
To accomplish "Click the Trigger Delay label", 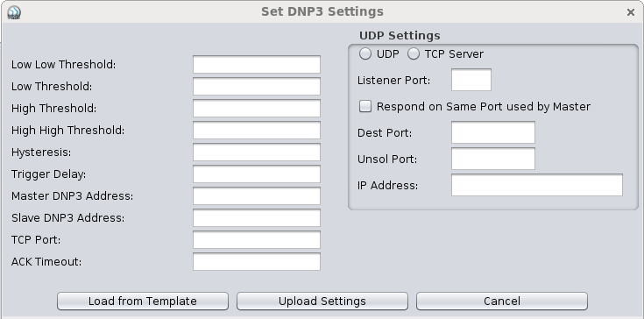I will pyautogui.click(x=48, y=174).
